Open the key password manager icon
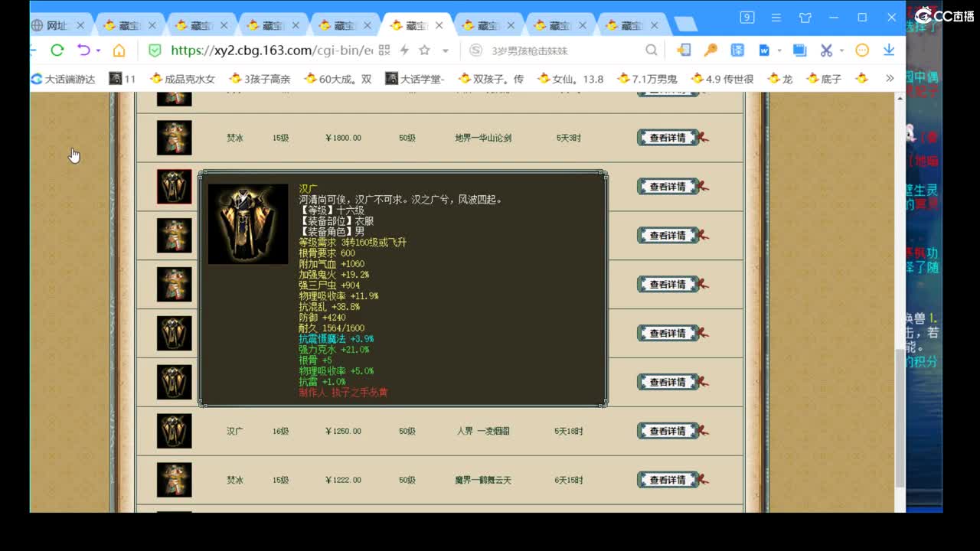980x551 pixels. click(x=710, y=51)
